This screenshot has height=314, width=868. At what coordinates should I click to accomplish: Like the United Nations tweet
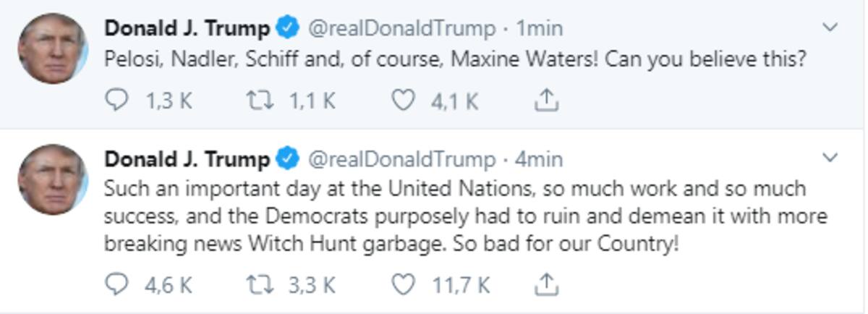pos(402,284)
